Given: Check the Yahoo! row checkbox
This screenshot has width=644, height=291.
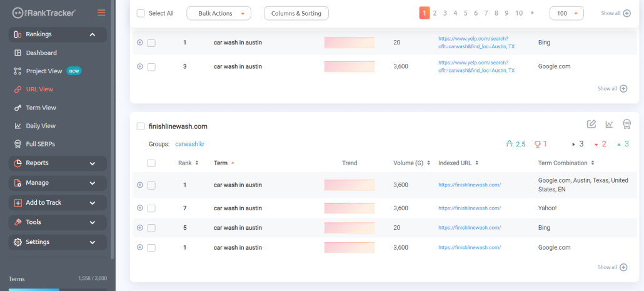Looking at the screenshot, I should 151,208.
